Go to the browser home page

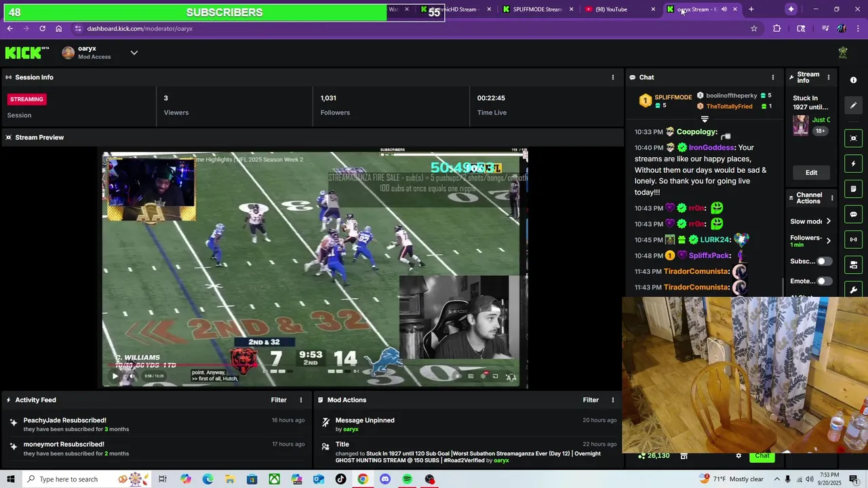click(x=58, y=28)
